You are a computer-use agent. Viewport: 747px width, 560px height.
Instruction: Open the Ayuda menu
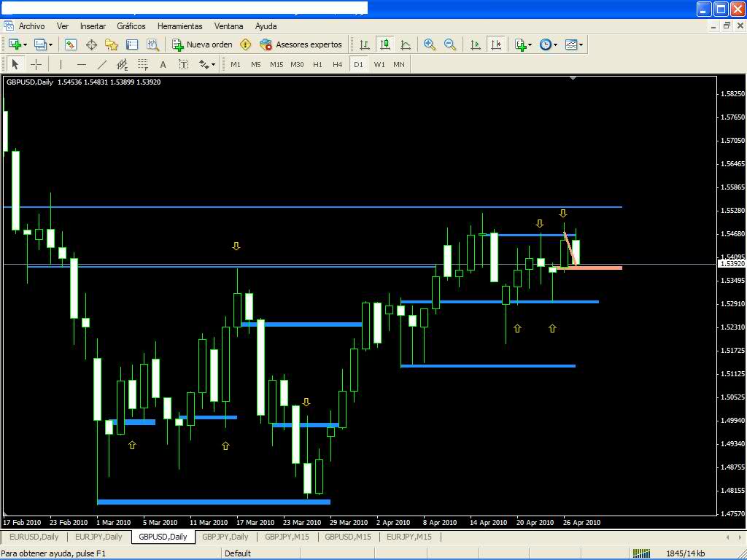266,26
